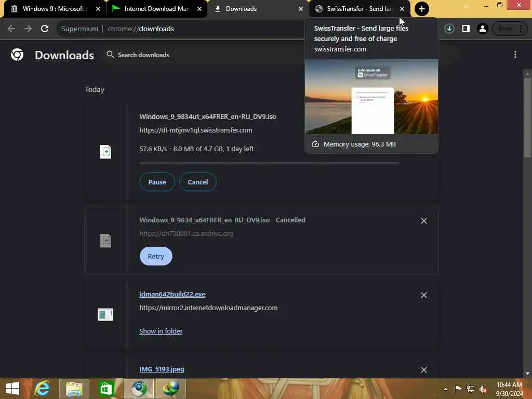Image resolution: width=532 pixels, height=399 pixels.
Task: Click the mirror2.internetdownloadmanager.com URL text
Action: tap(208, 308)
